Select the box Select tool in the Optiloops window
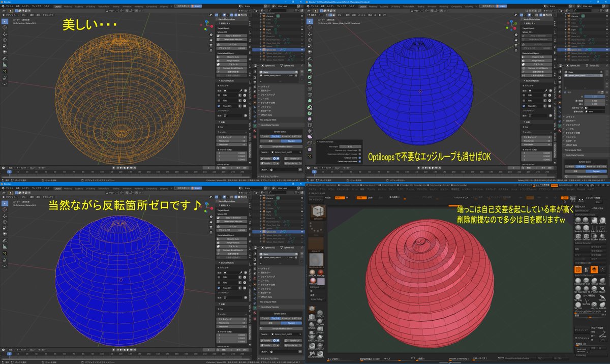This screenshot has width=610, height=364. (310, 22)
